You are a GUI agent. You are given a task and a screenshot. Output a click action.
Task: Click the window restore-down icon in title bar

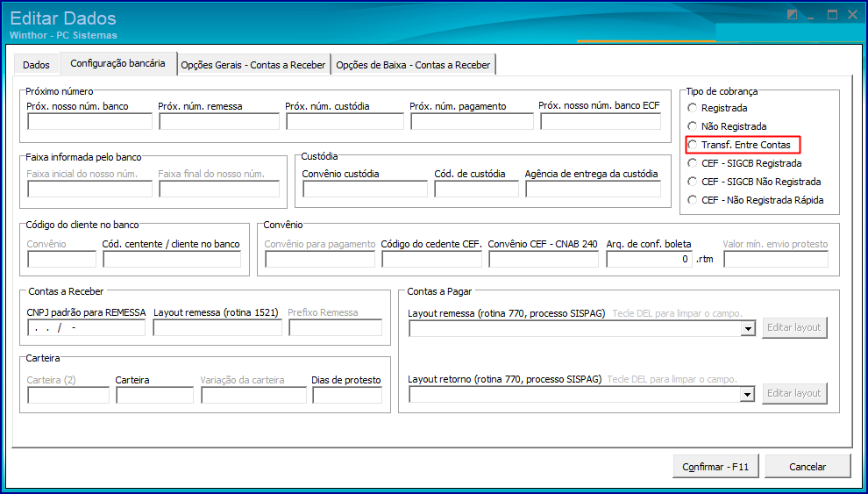793,15
